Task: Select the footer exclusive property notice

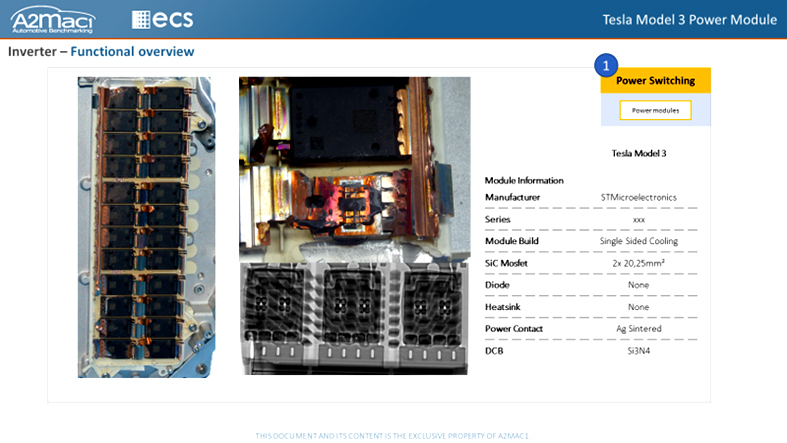Action: (x=392, y=436)
